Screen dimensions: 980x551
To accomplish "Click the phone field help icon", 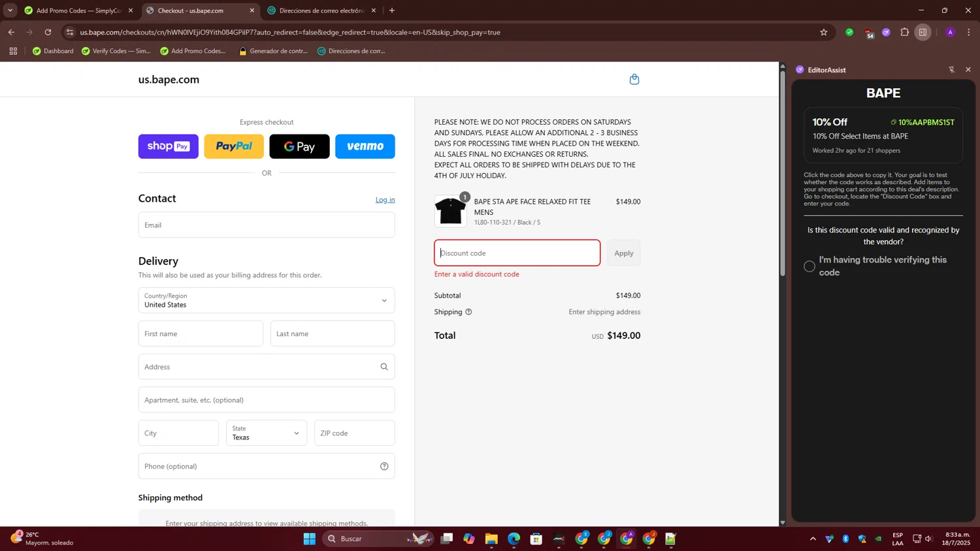I will click(384, 466).
